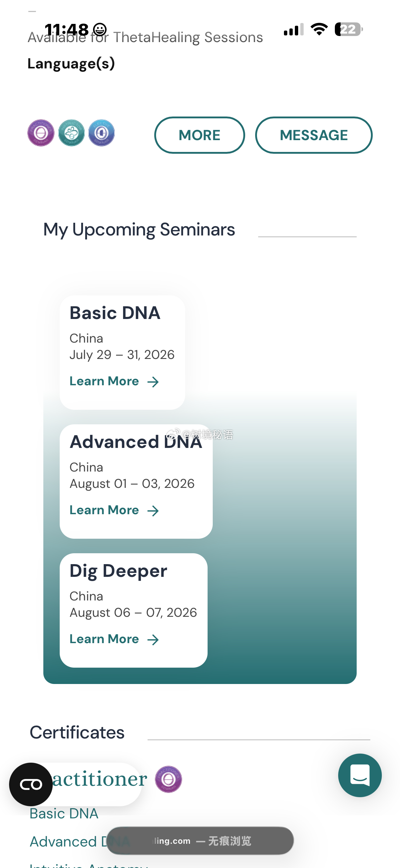Tap the black floating link button
The image size is (400, 868).
31,784
